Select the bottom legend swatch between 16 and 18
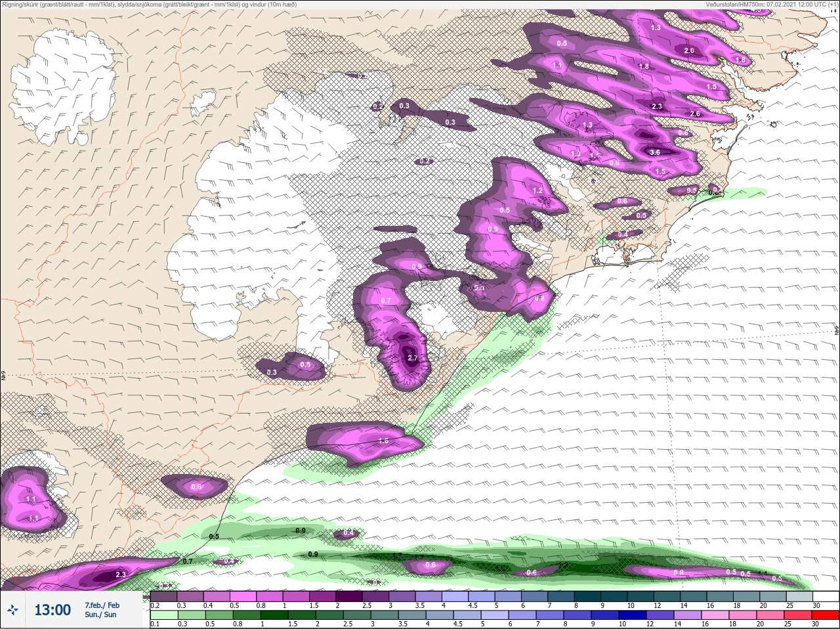 [x=715, y=615]
